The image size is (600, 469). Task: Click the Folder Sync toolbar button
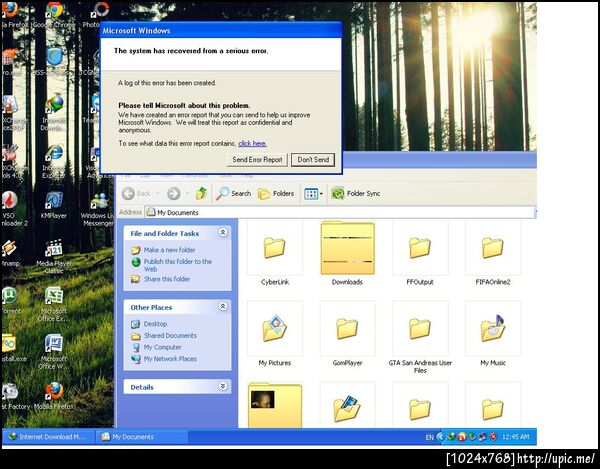click(x=355, y=194)
